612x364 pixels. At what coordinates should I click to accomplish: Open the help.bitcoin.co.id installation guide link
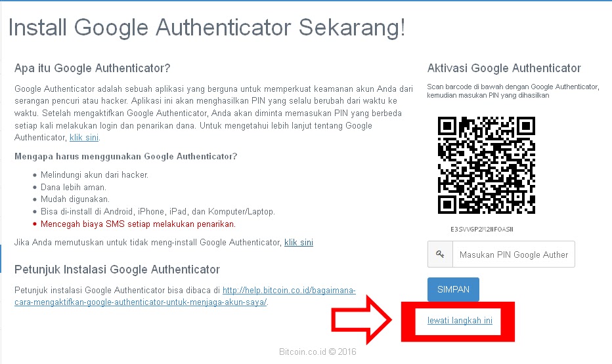coord(185,296)
